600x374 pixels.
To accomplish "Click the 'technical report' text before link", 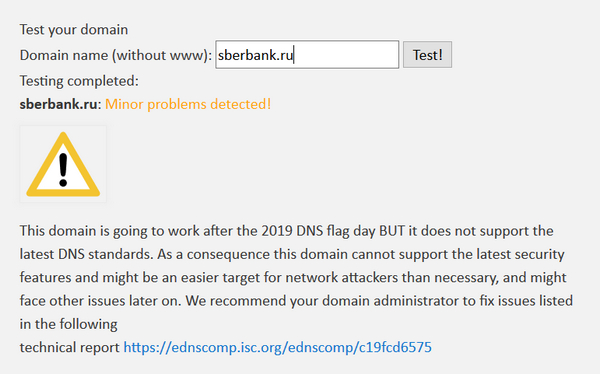I will [70, 348].
